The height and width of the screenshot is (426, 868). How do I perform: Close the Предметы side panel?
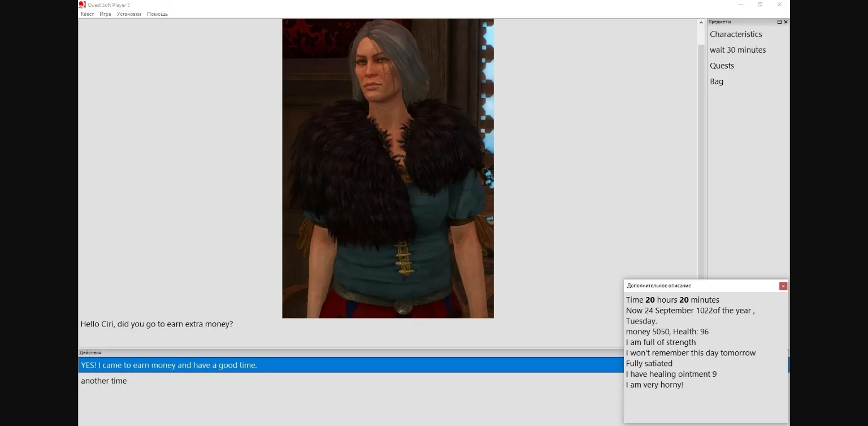785,22
